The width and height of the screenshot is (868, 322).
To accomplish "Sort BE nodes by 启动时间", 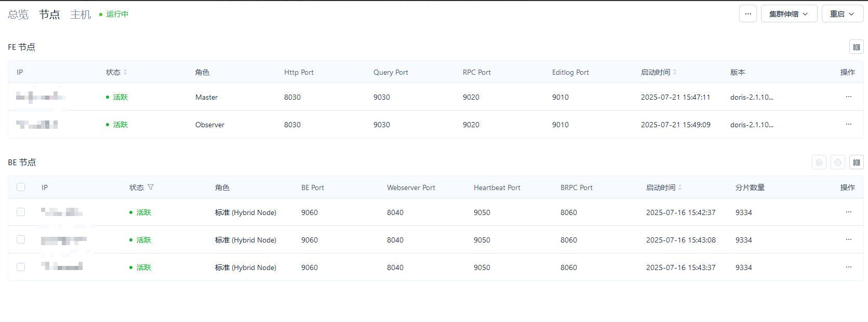I will tap(679, 187).
